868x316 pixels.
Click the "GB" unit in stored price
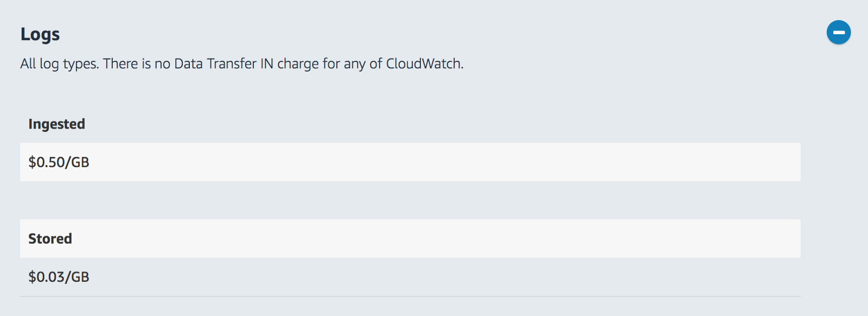[80, 277]
